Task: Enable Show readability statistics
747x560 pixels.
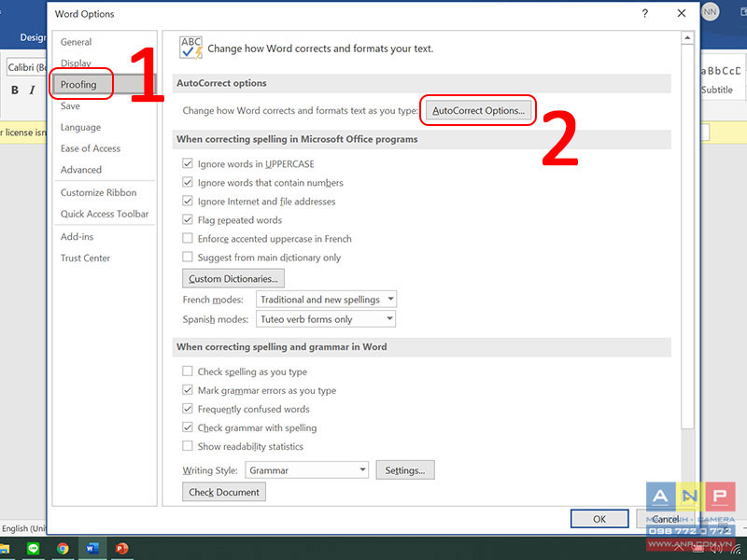Action: click(x=188, y=446)
